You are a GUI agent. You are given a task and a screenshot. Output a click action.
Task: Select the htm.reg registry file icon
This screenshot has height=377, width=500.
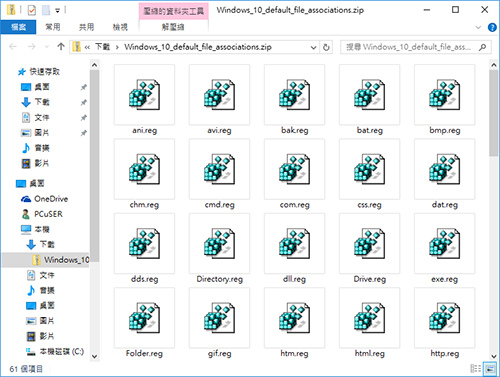point(294,318)
